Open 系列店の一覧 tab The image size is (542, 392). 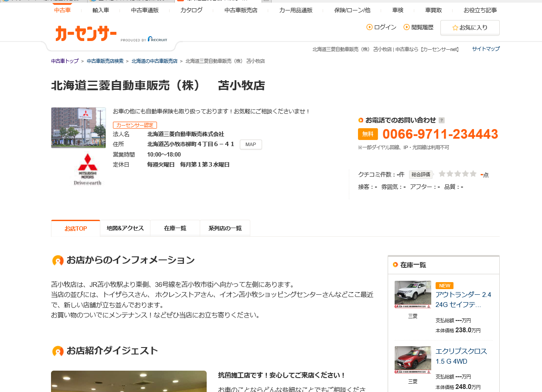[225, 228]
